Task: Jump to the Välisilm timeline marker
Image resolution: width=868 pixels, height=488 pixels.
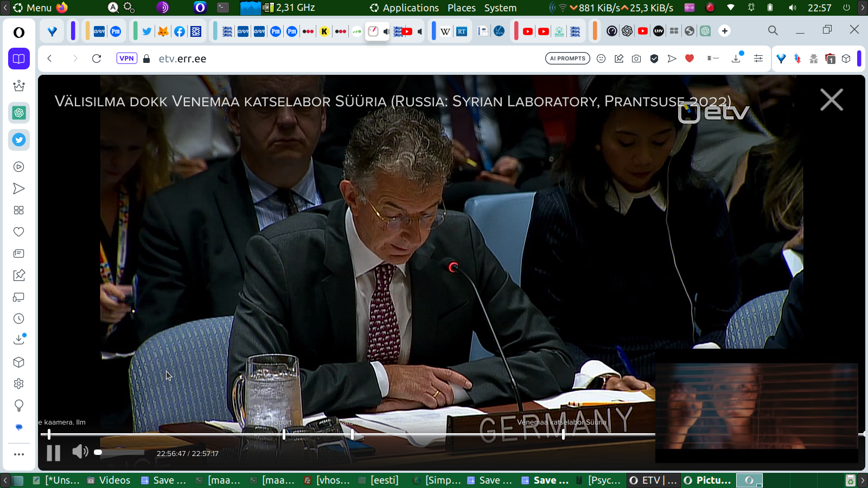Action: coord(352,434)
